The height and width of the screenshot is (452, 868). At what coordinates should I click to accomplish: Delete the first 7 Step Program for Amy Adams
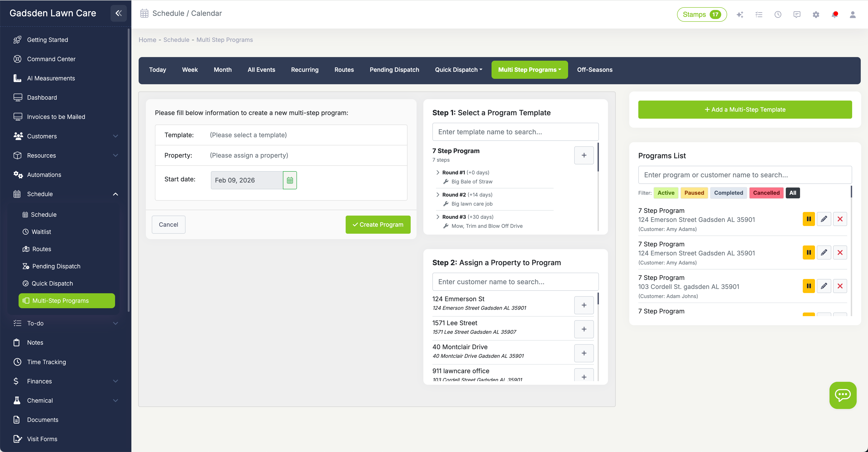pos(840,219)
